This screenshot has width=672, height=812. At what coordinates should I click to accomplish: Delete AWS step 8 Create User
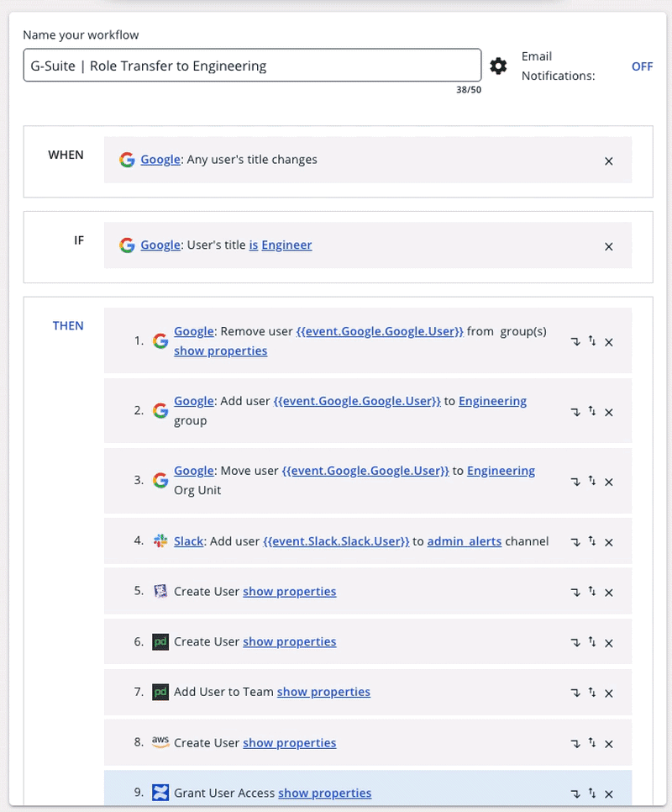click(609, 744)
